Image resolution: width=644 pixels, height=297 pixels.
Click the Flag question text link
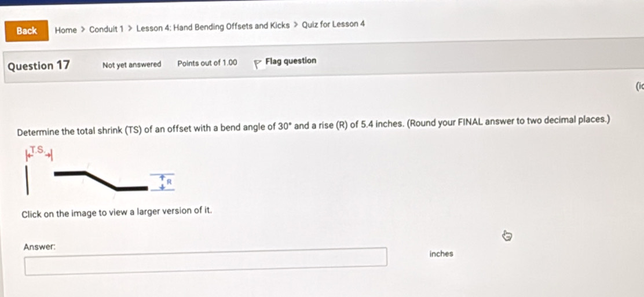(291, 61)
